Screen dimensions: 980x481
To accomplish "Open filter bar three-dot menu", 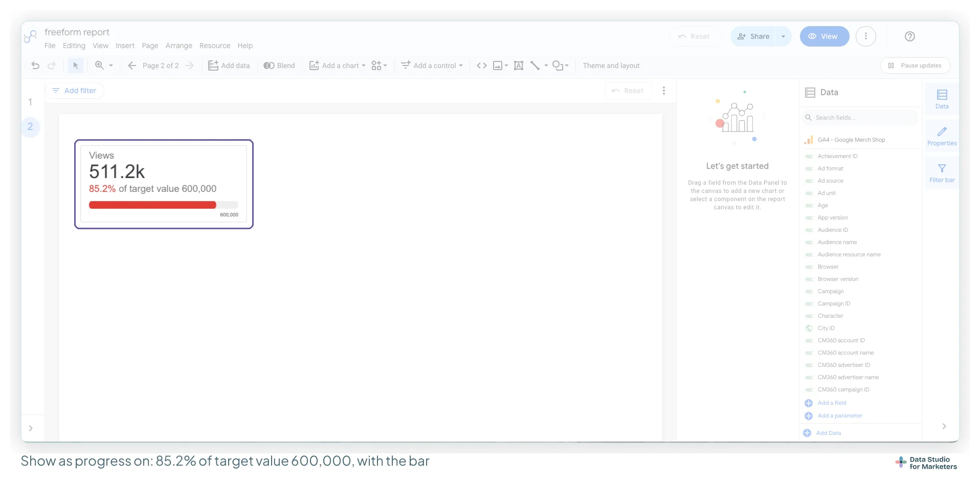I will point(664,91).
